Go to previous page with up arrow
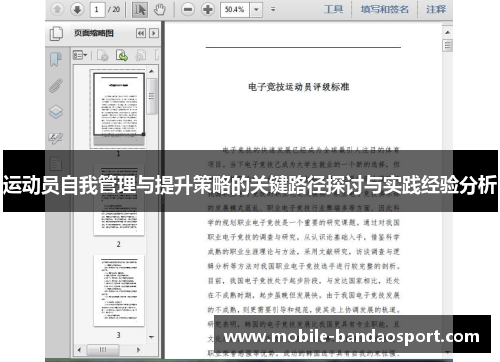 (57, 9)
